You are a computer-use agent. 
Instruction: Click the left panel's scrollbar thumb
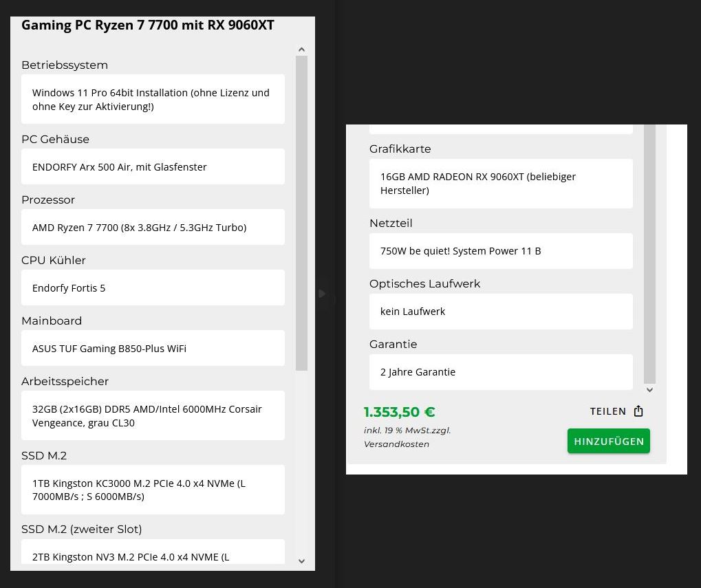pyautogui.click(x=301, y=213)
